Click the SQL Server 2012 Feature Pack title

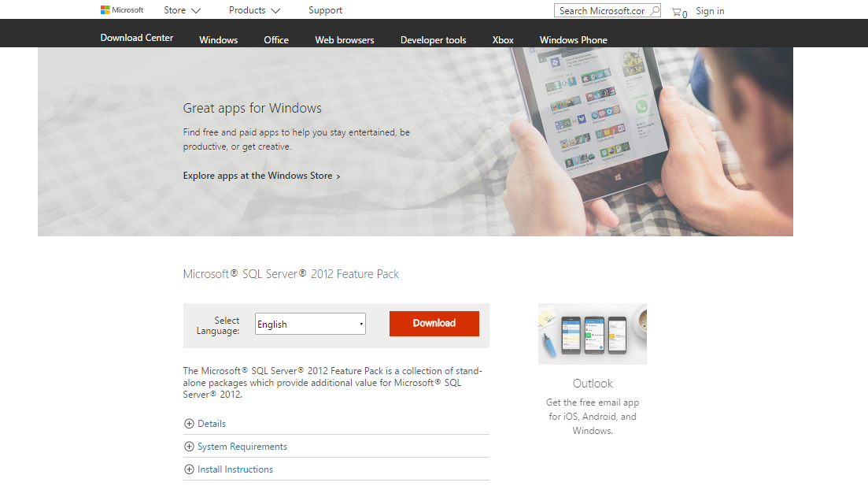[x=290, y=274]
